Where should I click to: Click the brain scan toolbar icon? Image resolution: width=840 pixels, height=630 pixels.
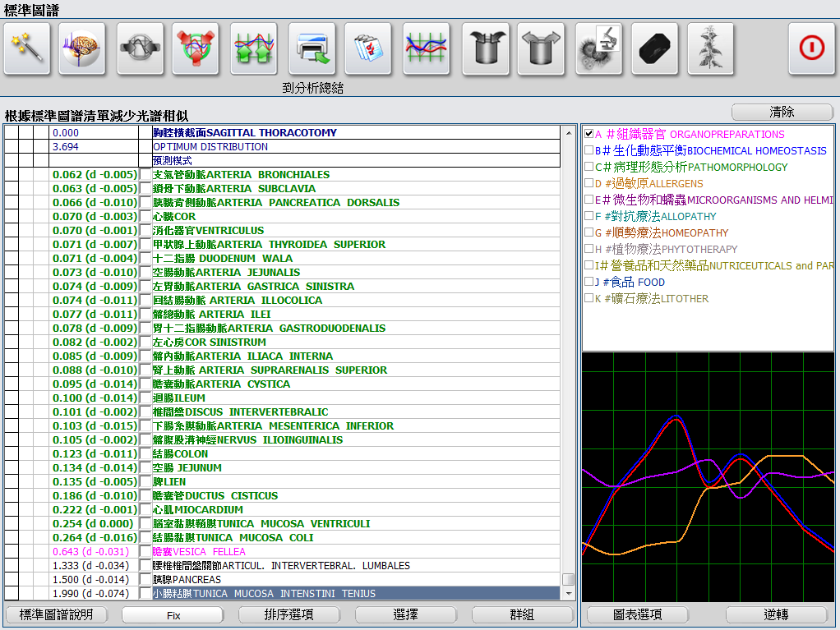pos(82,49)
